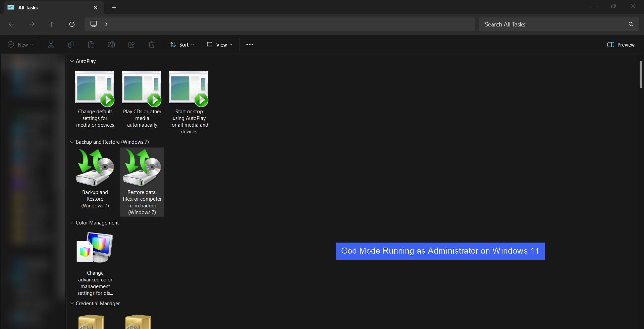644x329 pixels.
Task: Open the New dropdown menu
Action: tap(20, 45)
